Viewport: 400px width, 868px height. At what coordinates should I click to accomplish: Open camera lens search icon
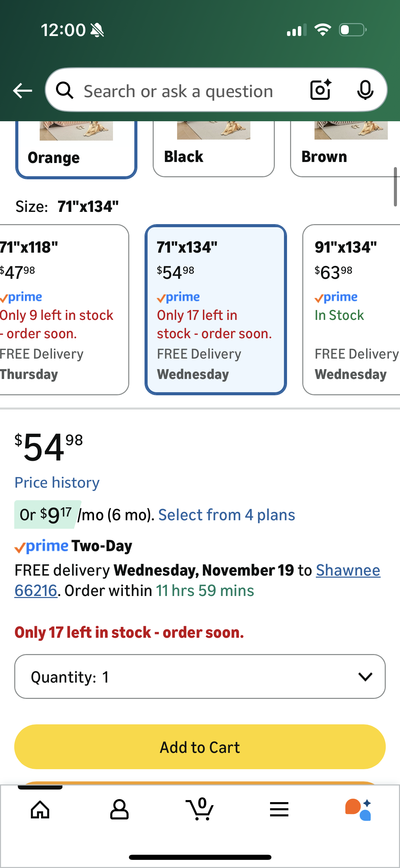(x=321, y=90)
